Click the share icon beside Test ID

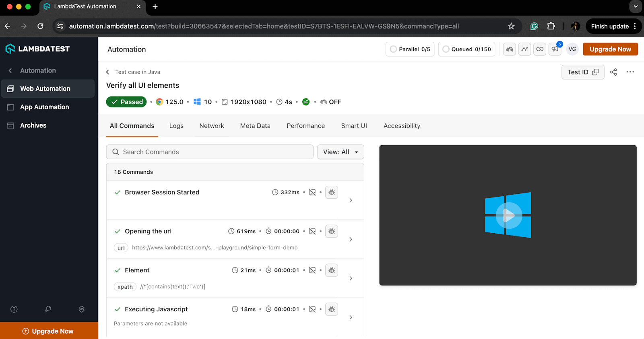click(613, 72)
